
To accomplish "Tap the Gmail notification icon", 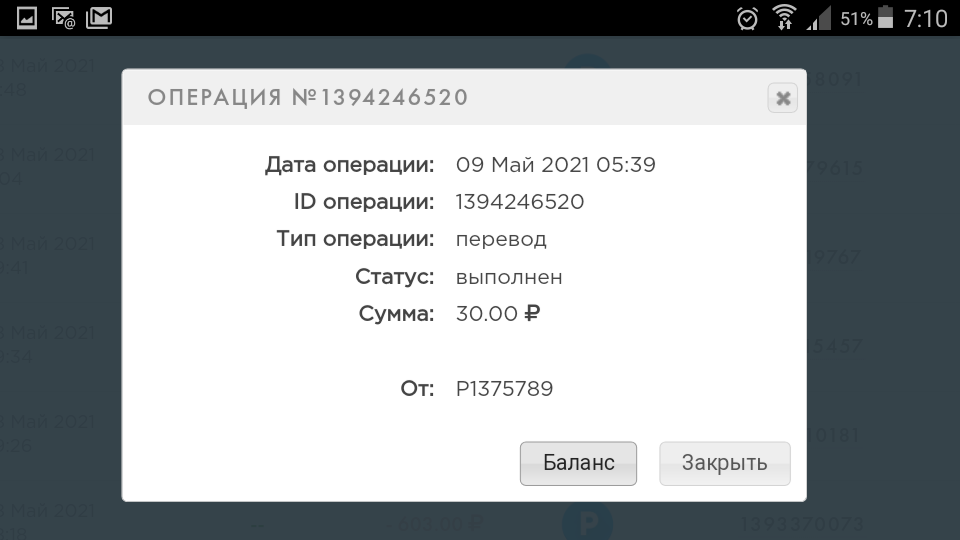I will coord(99,18).
